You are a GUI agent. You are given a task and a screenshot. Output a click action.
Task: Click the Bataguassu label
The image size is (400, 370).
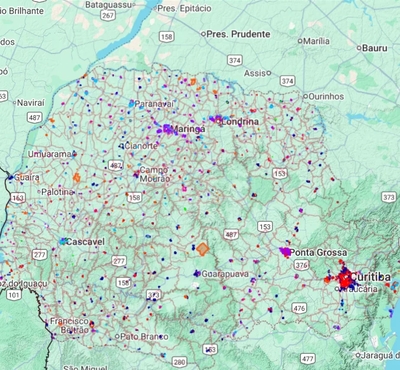click(x=108, y=5)
